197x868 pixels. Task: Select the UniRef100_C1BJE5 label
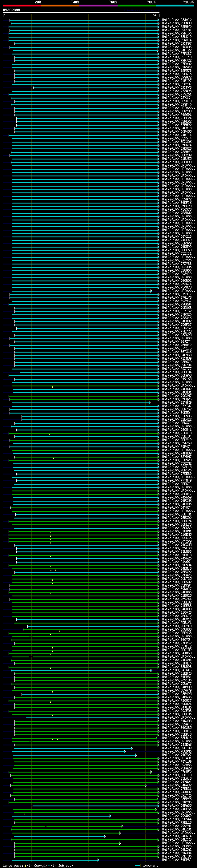point(177,159)
